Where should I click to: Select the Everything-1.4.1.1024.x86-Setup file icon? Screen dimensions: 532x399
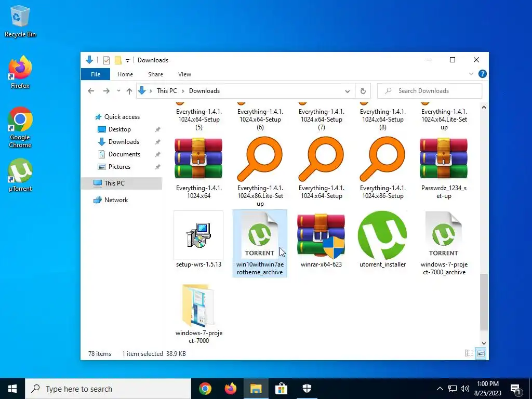click(382, 158)
